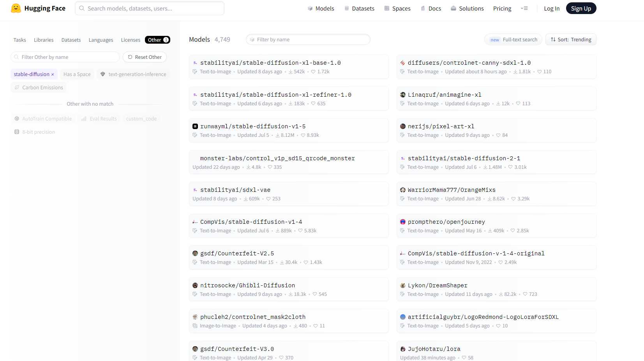This screenshot has width=644, height=361.
Task: Toggle the AutoTrain Compatible filter
Action: click(x=43, y=119)
